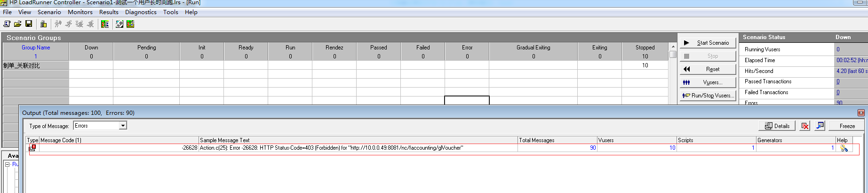868x193 pixels.
Task: Click the Group Name column header
Action: point(36,48)
